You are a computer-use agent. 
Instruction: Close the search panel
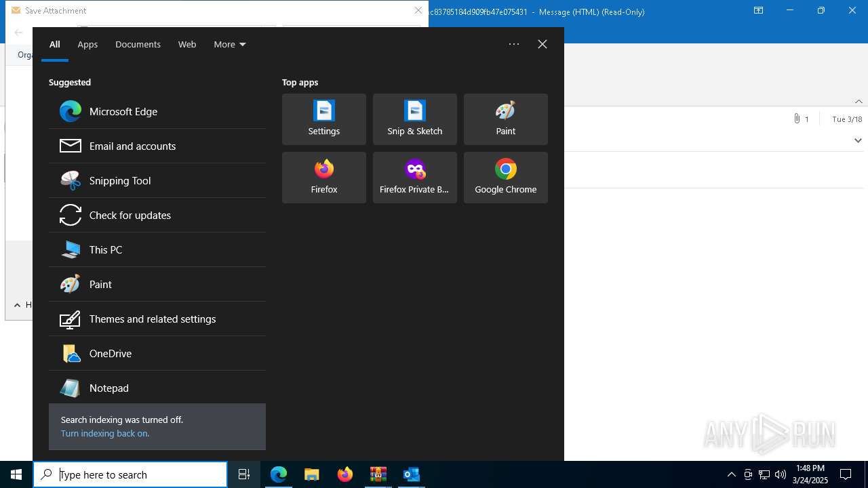click(x=542, y=44)
